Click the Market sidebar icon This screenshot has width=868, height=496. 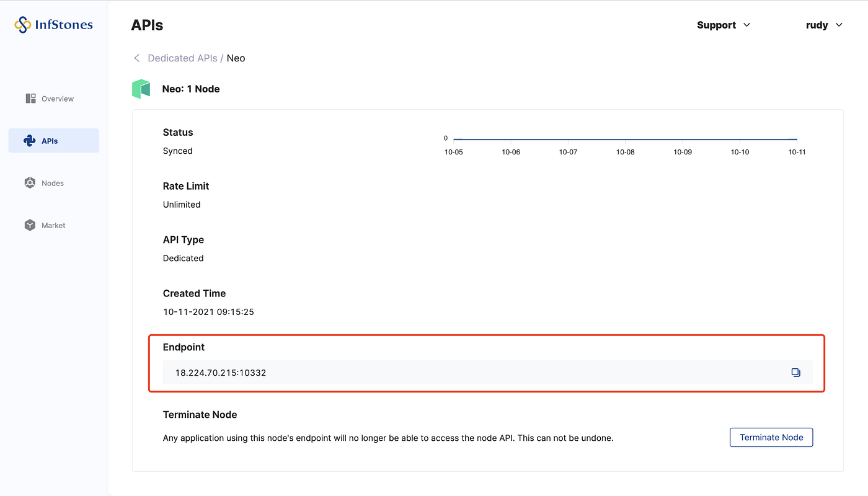tap(30, 225)
